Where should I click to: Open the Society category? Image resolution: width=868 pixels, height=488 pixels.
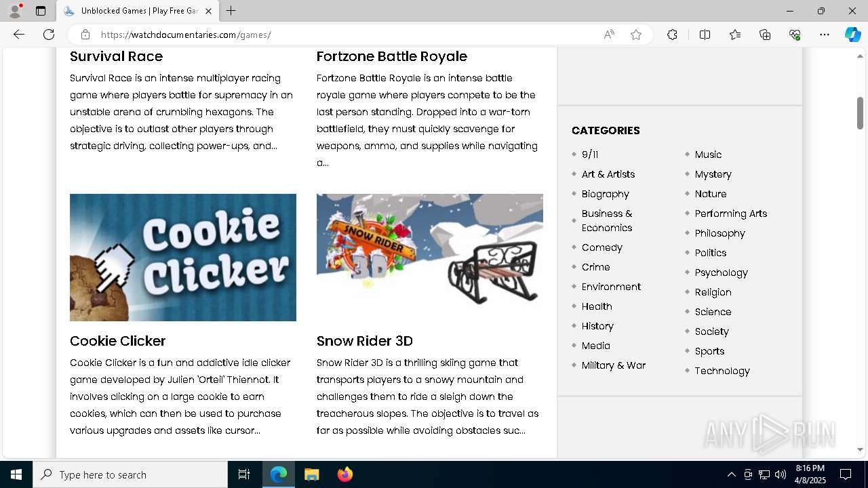click(x=712, y=331)
